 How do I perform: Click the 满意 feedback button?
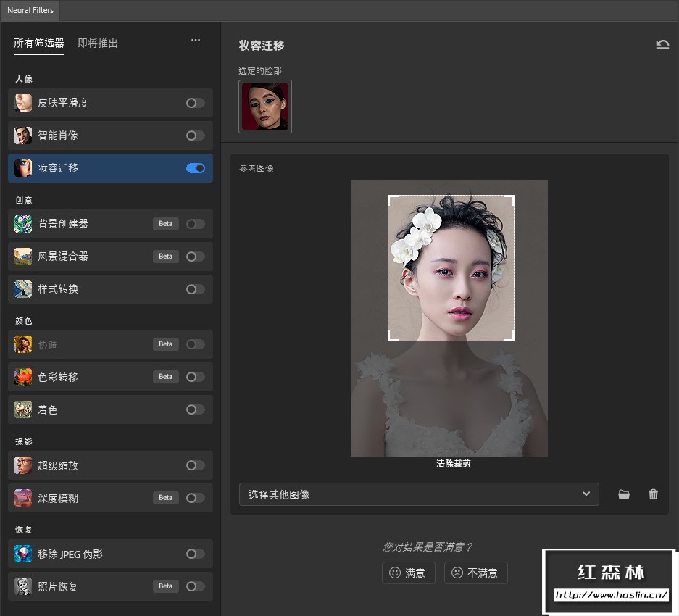click(x=409, y=573)
